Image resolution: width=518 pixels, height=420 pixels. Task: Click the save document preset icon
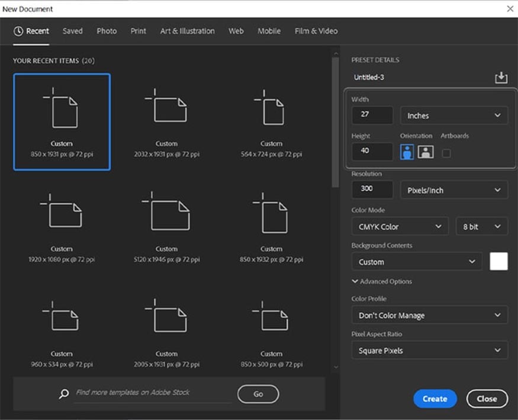(x=501, y=78)
